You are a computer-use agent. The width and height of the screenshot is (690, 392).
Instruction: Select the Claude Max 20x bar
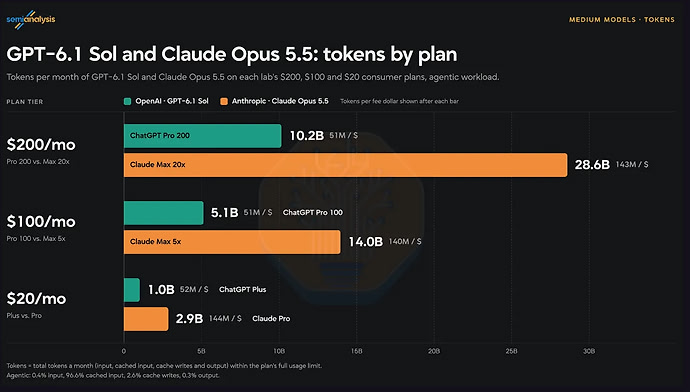click(345, 165)
